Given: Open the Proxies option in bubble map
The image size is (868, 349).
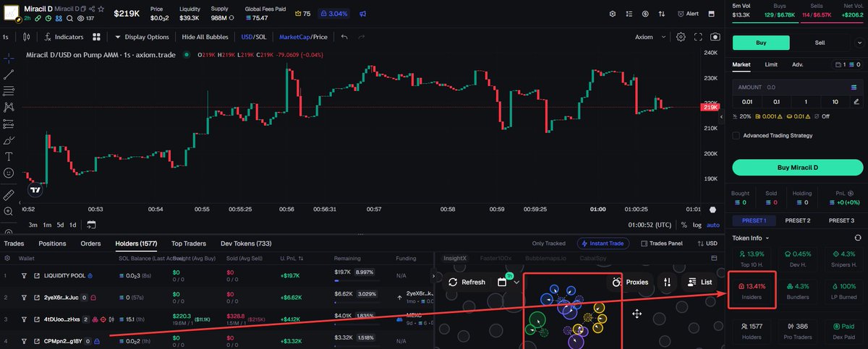Looking at the screenshot, I should pos(630,283).
